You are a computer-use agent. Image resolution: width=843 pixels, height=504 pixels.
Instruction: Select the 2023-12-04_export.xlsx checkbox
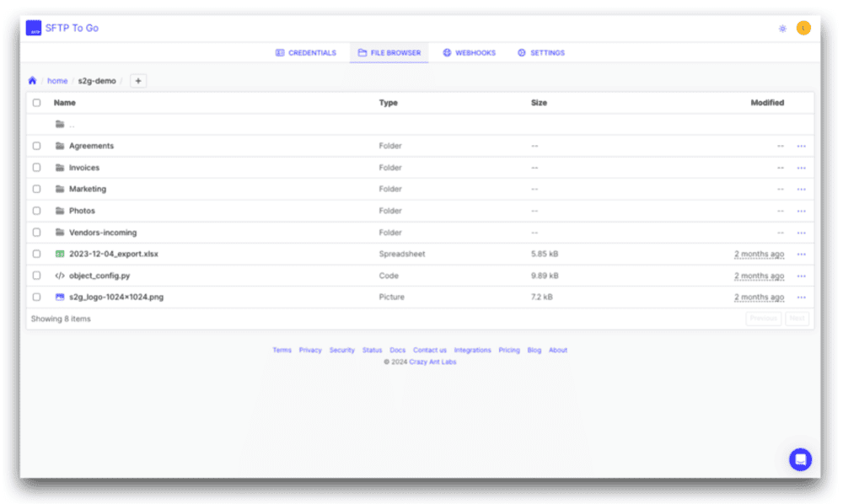point(36,254)
